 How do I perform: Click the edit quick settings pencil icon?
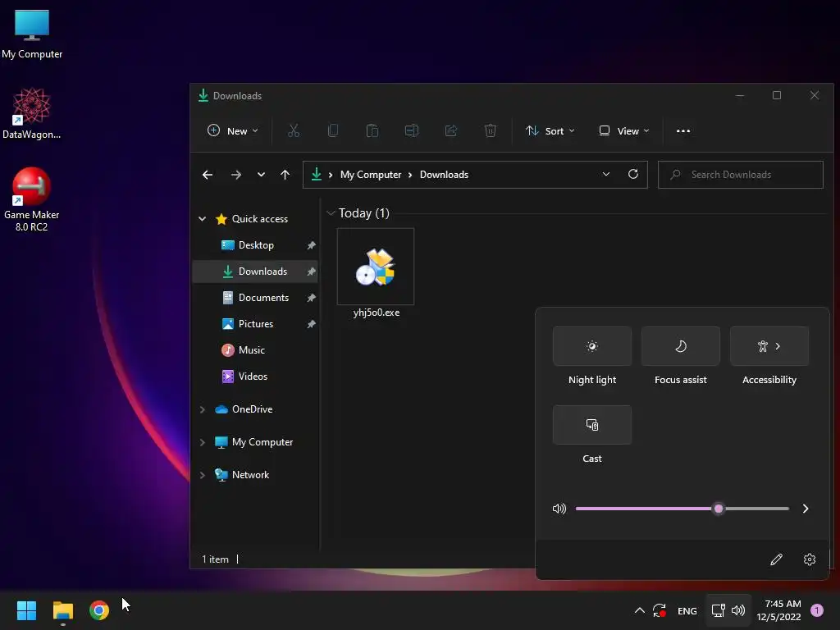pyautogui.click(x=776, y=559)
